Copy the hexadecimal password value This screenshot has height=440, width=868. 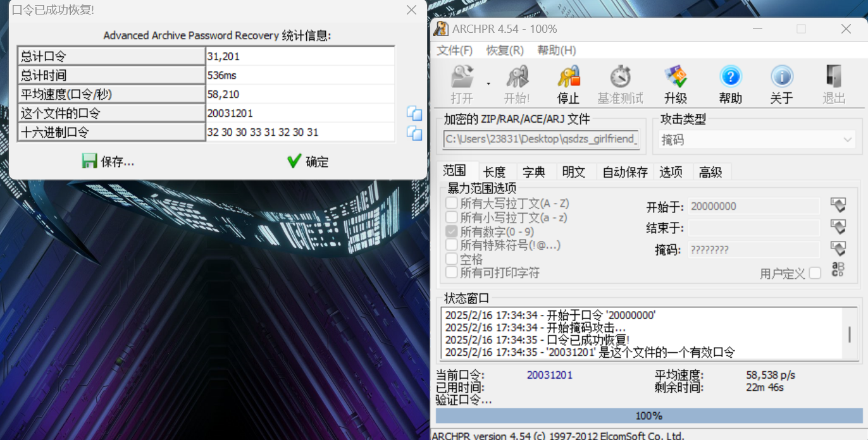point(414,133)
